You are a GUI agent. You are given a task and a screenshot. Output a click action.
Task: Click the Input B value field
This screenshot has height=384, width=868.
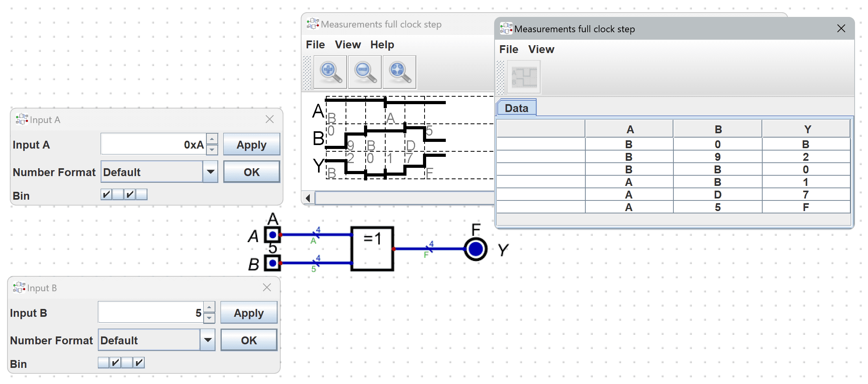pos(150,312)
